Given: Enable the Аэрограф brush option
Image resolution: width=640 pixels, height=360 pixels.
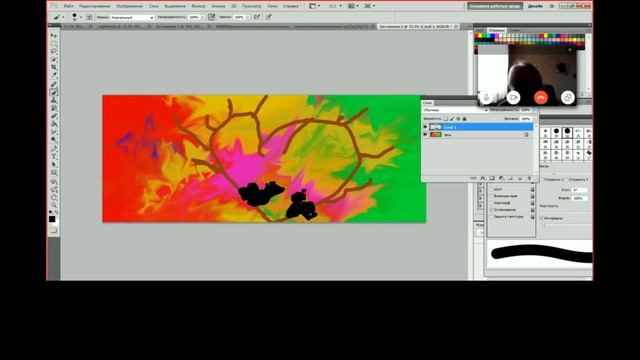Looking at the screenshot, I should [491, 203].
